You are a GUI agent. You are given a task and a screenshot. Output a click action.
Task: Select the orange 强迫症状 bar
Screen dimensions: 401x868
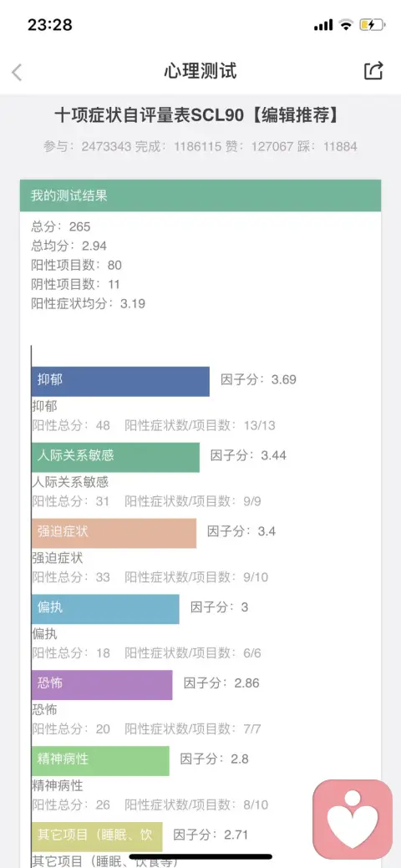pyautogui.click(x=114, y=533)
